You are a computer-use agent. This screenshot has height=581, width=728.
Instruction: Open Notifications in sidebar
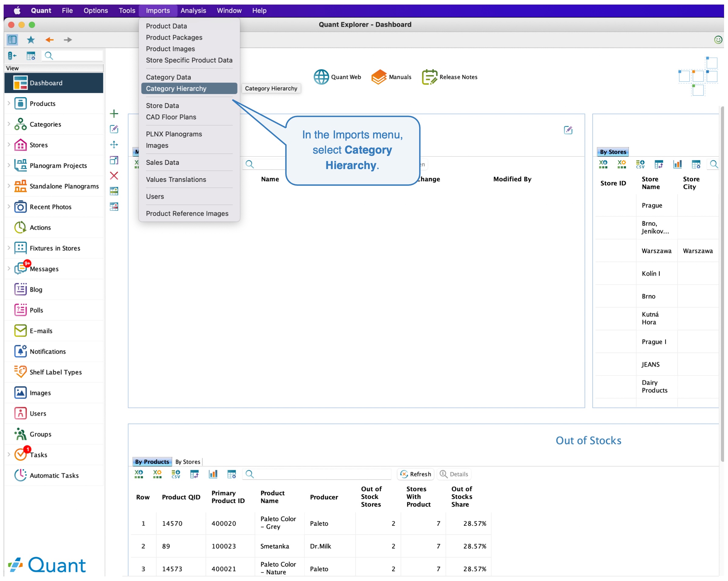[x=54, y=352]
